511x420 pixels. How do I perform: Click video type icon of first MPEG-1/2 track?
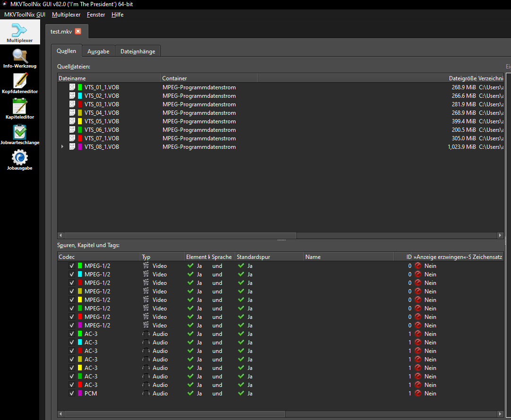coord(146,266)
